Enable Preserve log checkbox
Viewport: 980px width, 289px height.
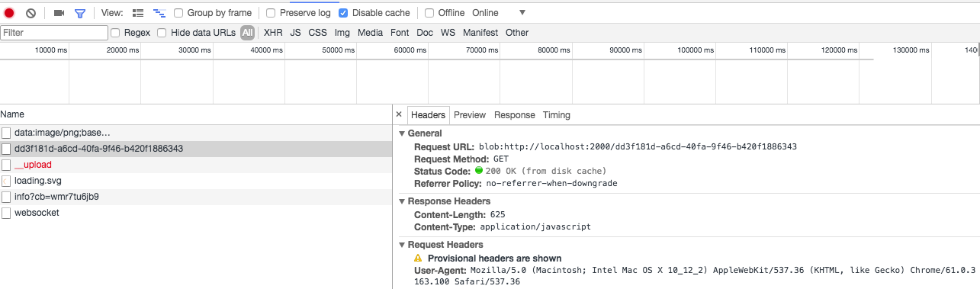click(271, 13)
